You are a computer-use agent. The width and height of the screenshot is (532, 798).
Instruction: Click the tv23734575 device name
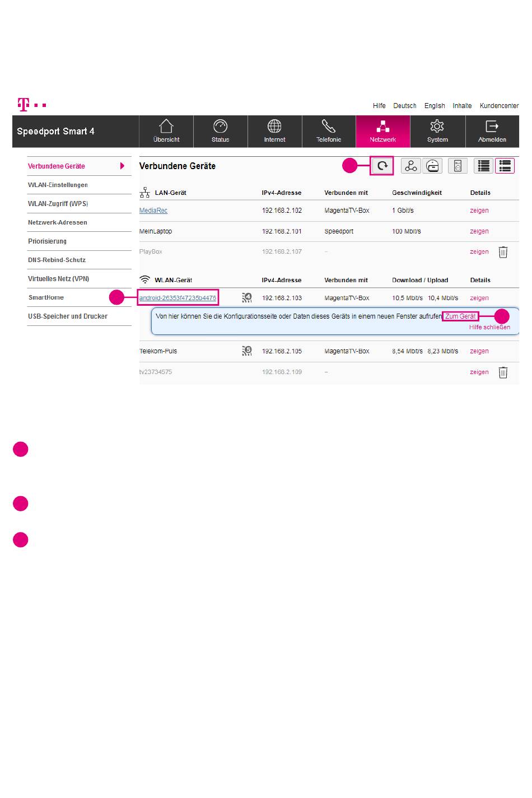156,372
